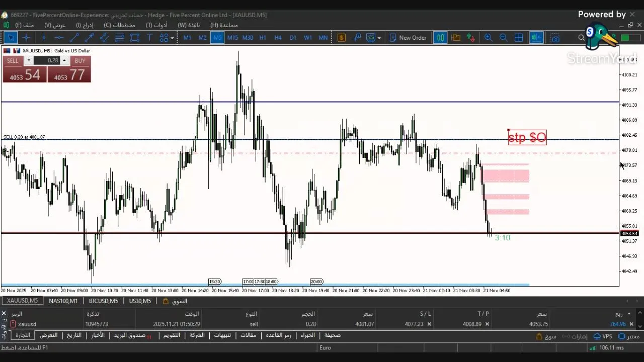Open the أدوات (Tools) menu

156,25
